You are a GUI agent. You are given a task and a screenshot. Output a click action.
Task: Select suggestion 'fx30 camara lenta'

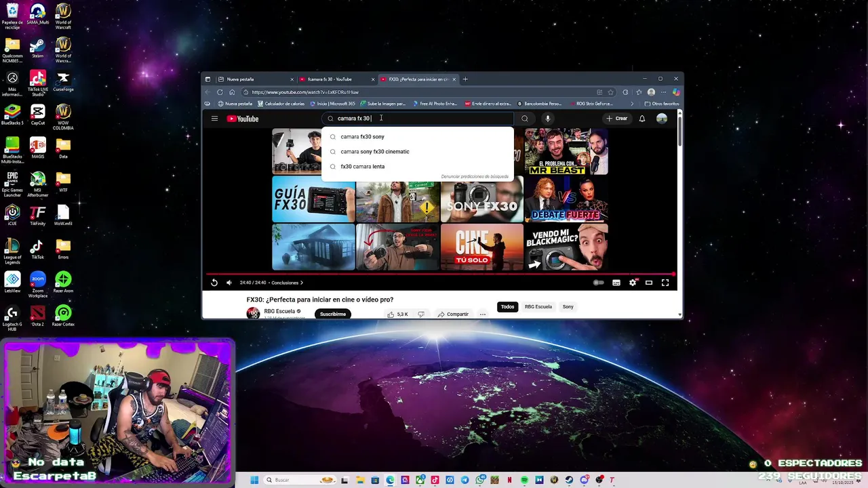pyautogui.click(x=418, y=167)
